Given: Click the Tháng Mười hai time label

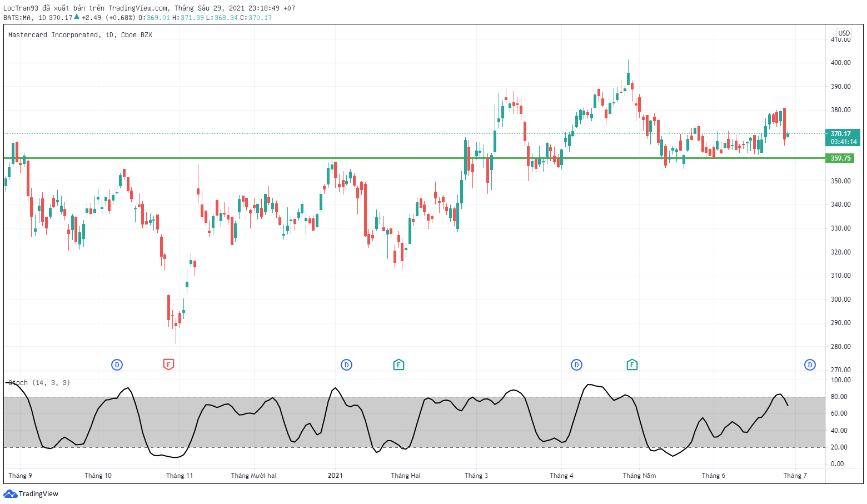Looking at the screenshot, I should [253, 476].
